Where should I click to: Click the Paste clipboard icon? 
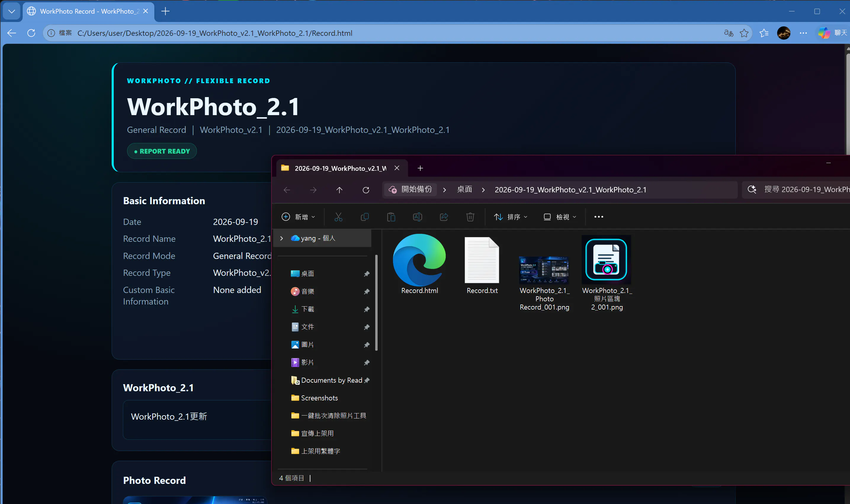coord(391,217)
